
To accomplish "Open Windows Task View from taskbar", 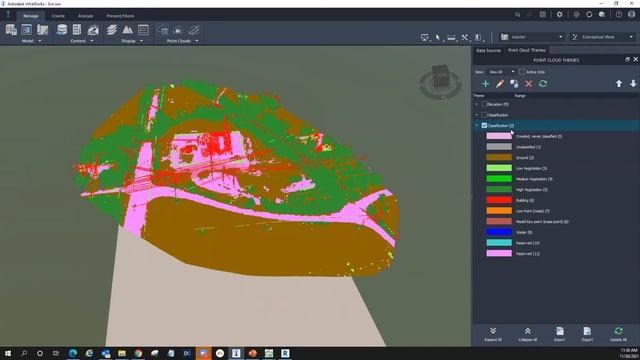I will [x=56, y=353].
